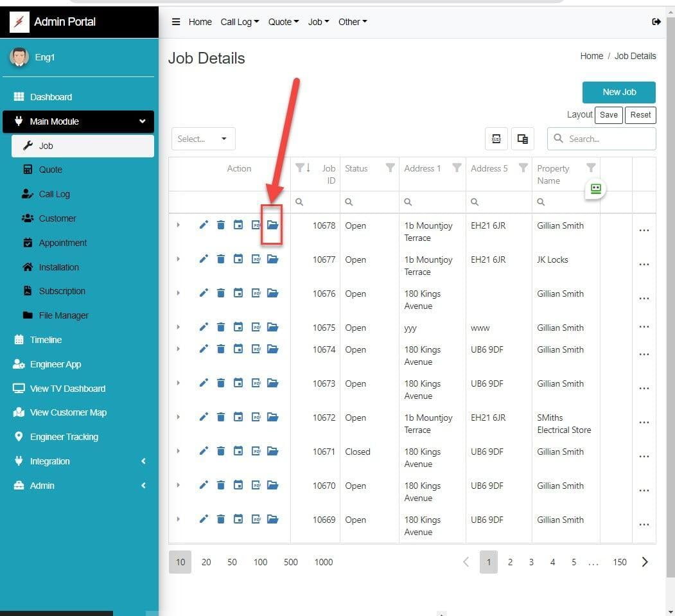Click the New Job button

618,92
